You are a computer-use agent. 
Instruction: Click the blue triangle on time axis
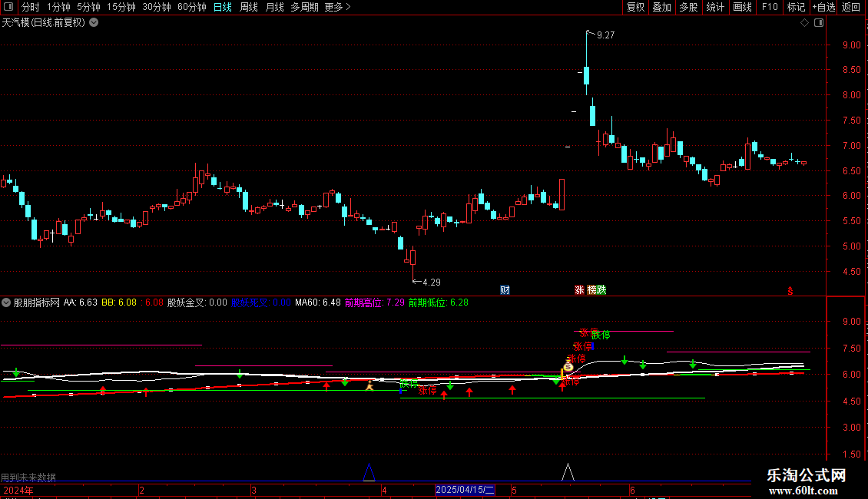369,472
